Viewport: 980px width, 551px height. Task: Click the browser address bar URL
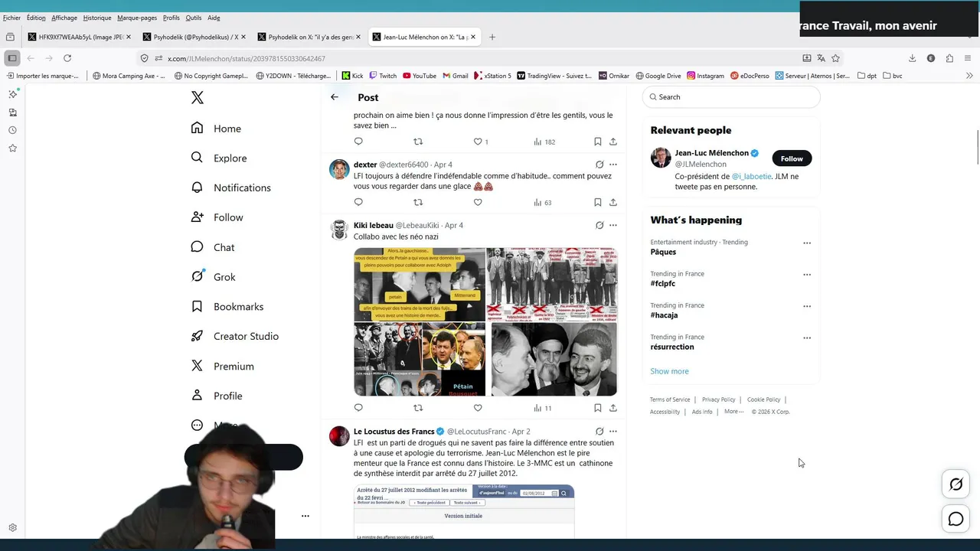point(247,58)
